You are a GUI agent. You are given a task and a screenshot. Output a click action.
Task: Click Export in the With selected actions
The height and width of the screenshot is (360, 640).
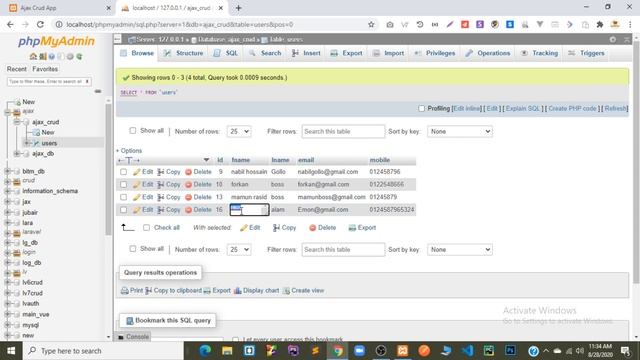(x=362, y=228)
